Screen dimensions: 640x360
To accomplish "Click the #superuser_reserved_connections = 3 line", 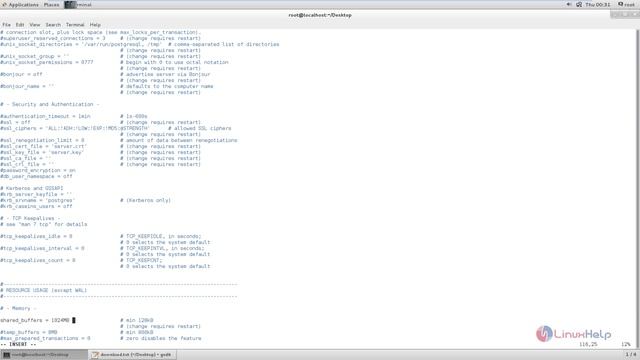I will click(x=53, y=38).
